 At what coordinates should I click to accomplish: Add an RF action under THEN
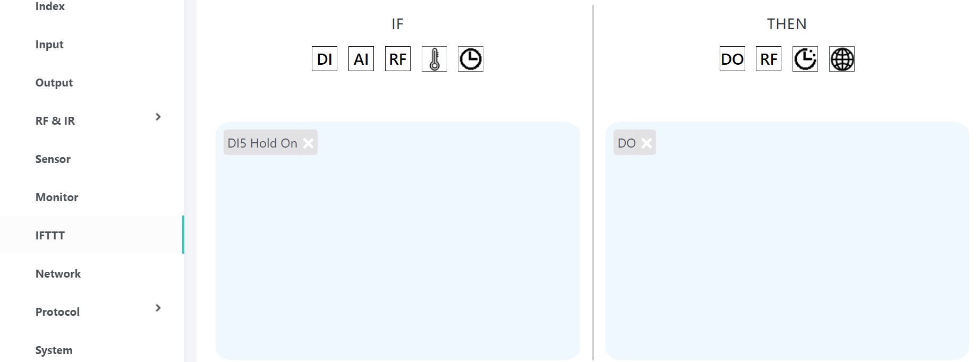[768, 59]
